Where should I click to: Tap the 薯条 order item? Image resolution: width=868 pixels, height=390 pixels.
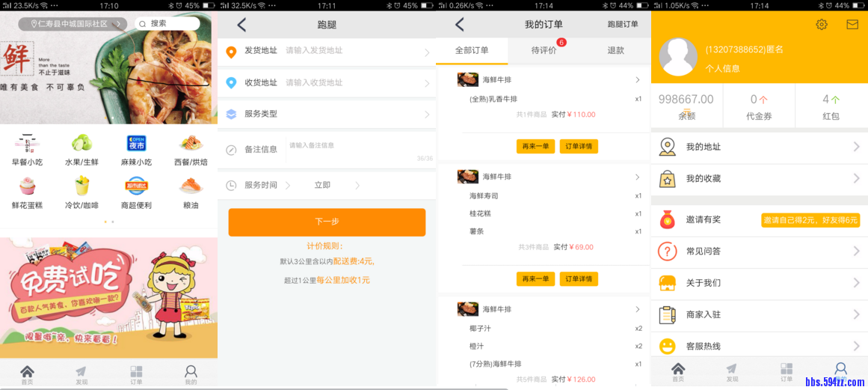coord(476,231)
